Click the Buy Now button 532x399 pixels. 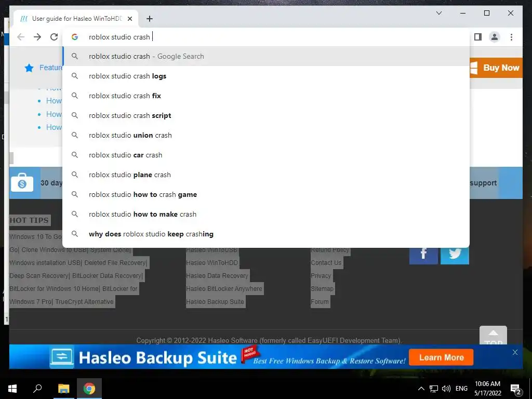click(496, 68)
